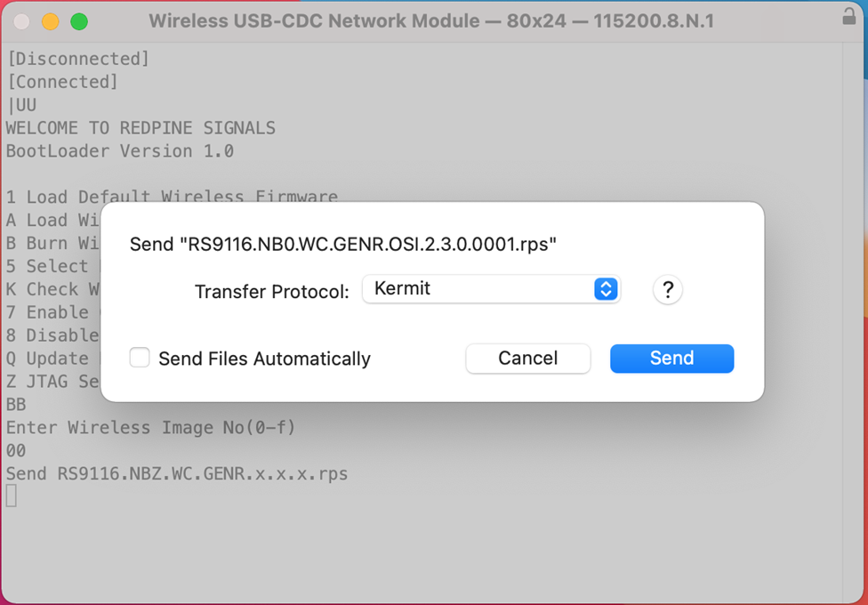Image resolution: width=868 pixels, height=605 pixels.
Task: Zoom the window with the green traffic light
Action: pos(79,20)
